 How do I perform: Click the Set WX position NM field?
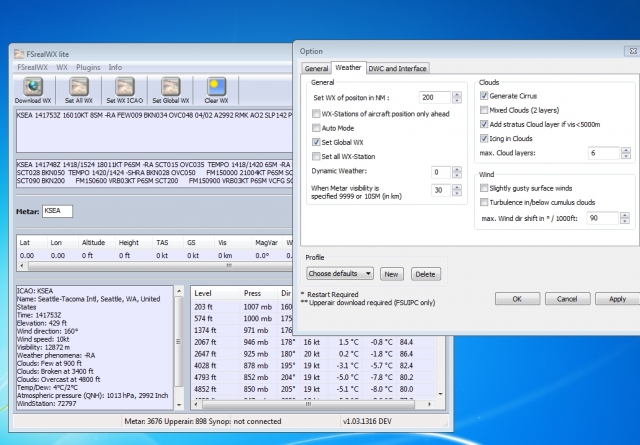click(435, 98)
